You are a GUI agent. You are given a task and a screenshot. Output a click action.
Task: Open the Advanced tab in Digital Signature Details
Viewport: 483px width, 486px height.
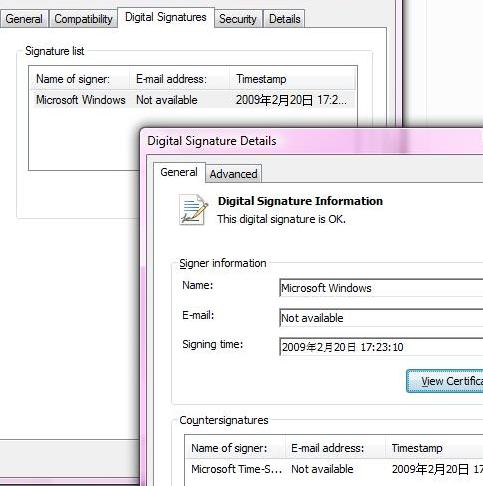(x=233, y=174)
